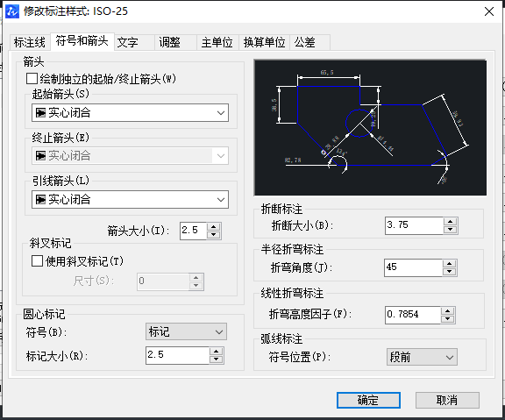Select the 符号和箭头 tab
This screenshot has width=505, height=420.
(82, 41)
